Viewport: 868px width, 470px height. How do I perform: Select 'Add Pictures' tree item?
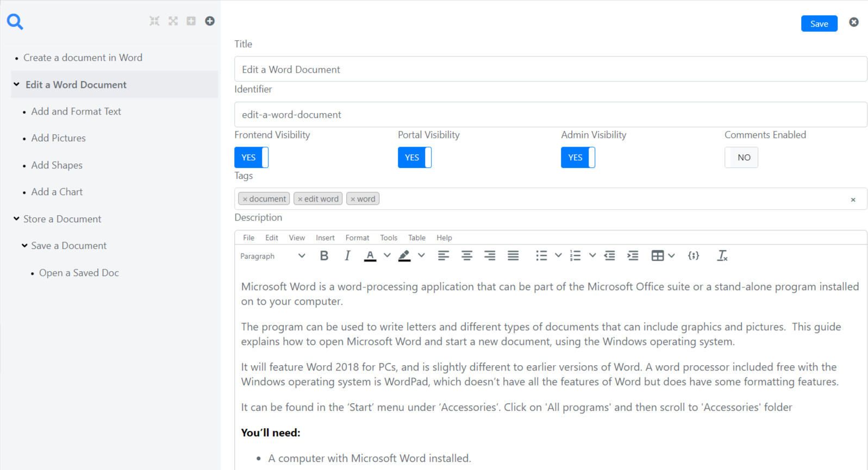point(58,138)
